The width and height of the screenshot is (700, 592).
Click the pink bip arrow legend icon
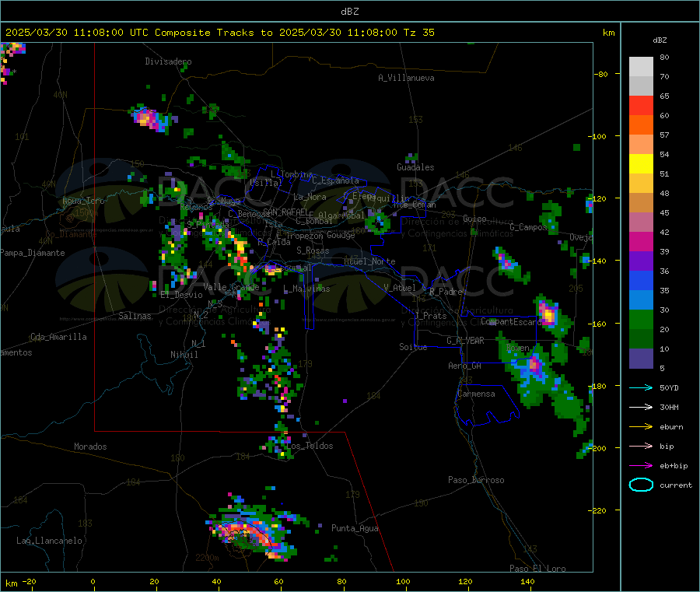[641, 446]
